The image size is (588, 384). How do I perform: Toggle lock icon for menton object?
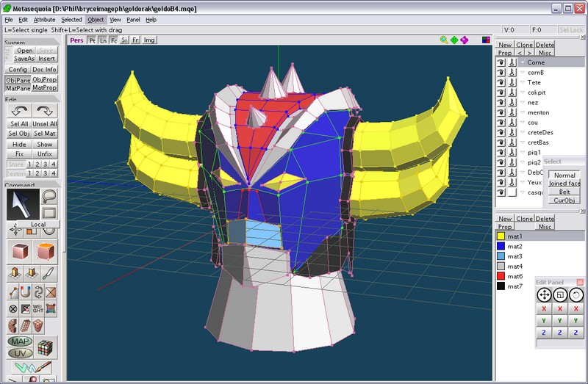[x=512, y=112]
